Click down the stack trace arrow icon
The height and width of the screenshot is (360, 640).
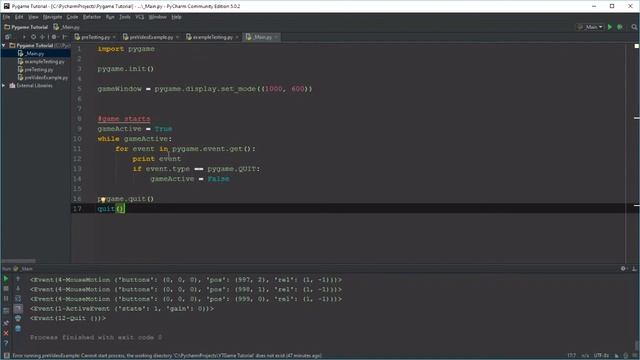coord(18,289)
